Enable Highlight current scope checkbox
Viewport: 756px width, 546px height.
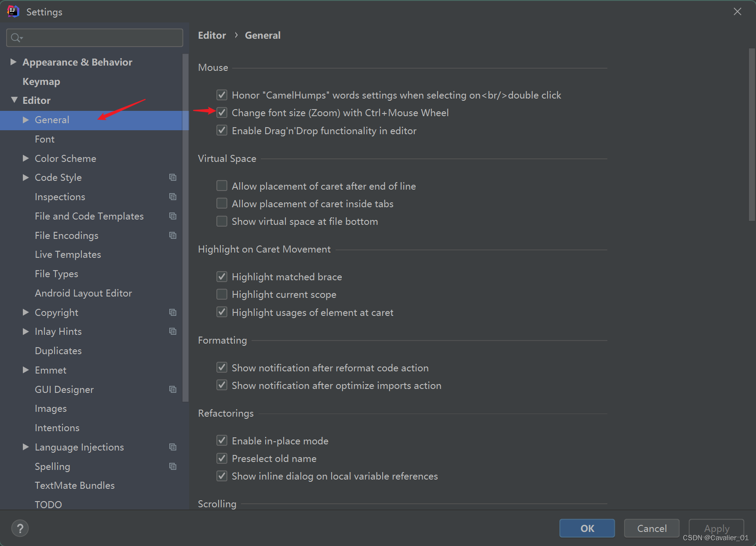[x=222, y=294]
